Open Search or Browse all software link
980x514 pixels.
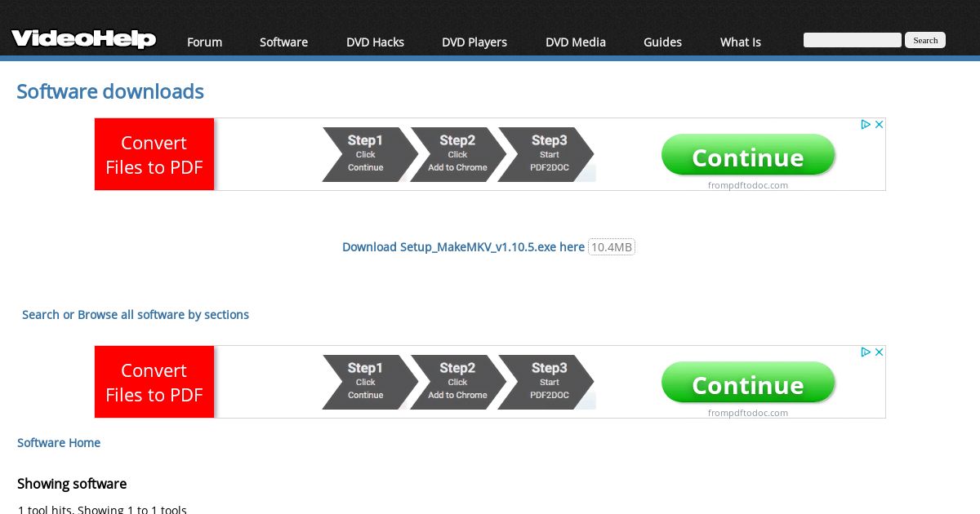(x=136, y=315)
